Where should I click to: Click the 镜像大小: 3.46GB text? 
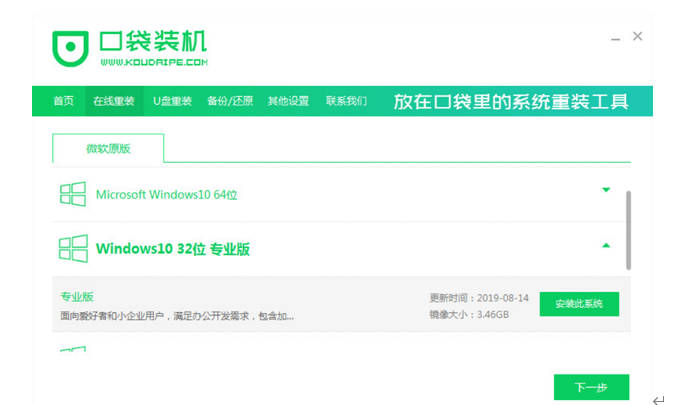[x=469, y=314]
